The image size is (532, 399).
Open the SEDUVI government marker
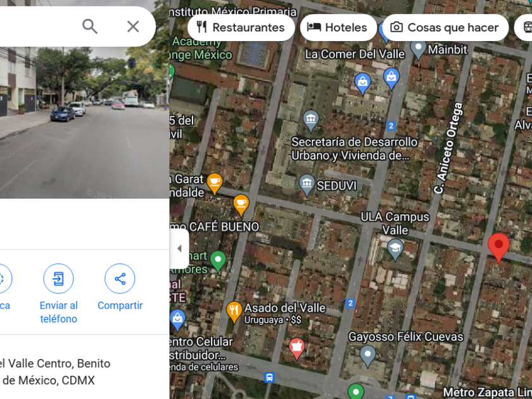coord(307,185)
